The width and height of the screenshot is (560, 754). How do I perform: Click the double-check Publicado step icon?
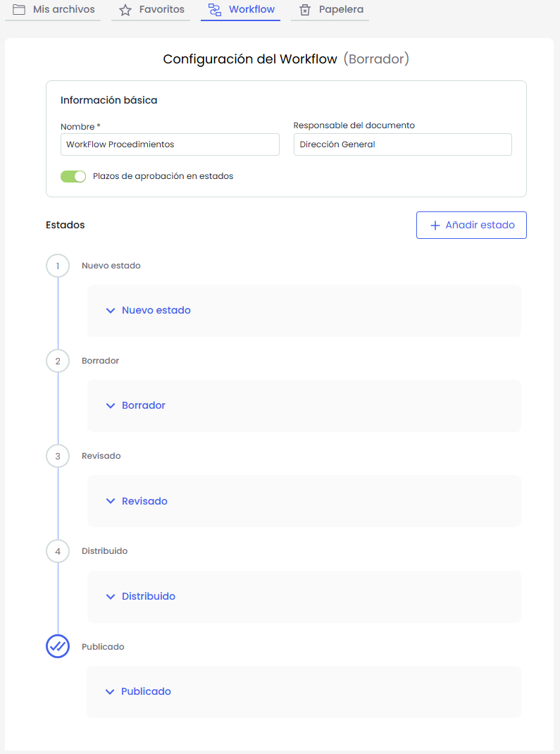tap(58, 646)
